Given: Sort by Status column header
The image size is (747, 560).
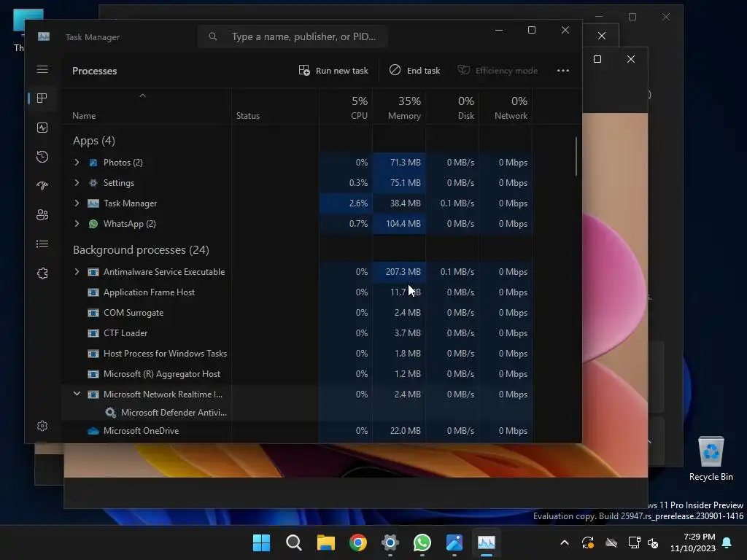Looking at the screenshot, I should pos(275,108).
